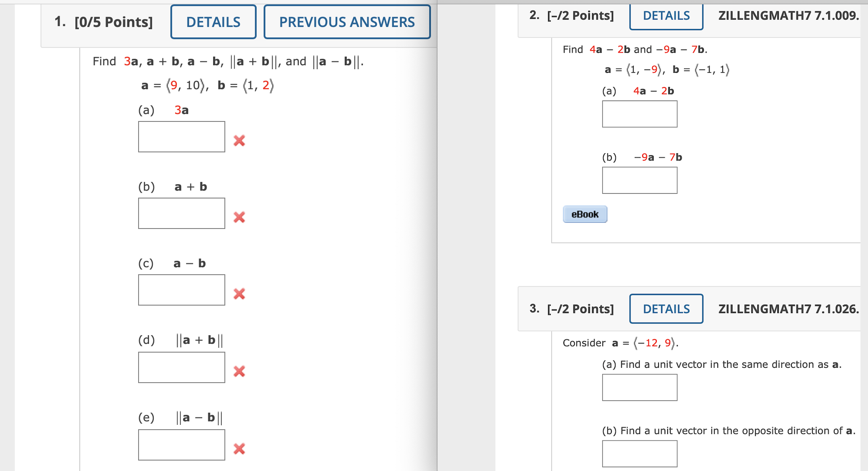Select the unit vector same direction answer box
Image resolution: width=868 pixels, height=471 pixels.
[x=639, y=387]
